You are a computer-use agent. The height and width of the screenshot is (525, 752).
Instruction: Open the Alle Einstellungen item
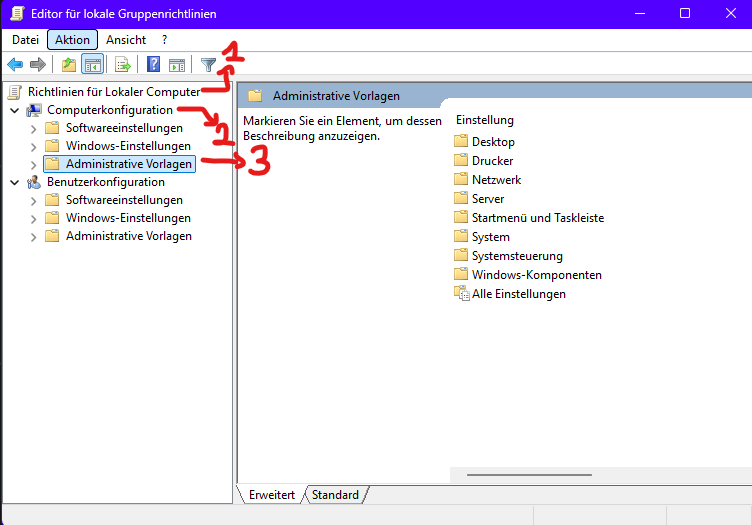[518, 294]
